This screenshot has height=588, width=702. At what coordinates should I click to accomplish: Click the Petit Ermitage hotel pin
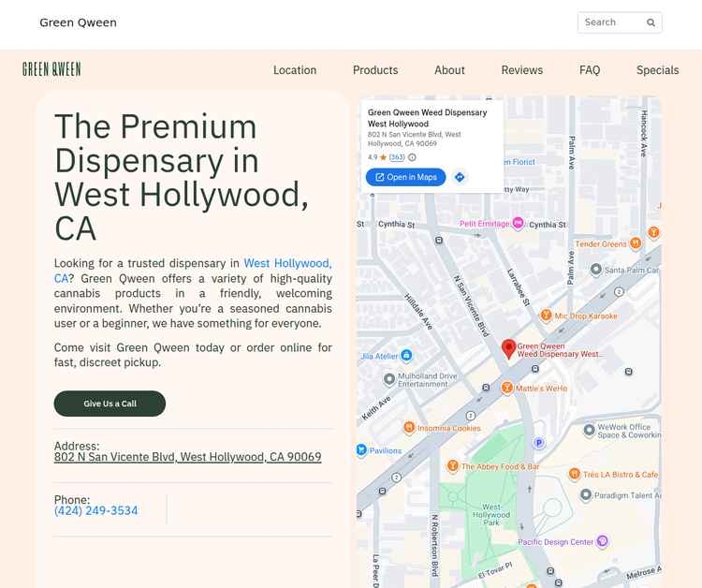(x=518, y=223)
